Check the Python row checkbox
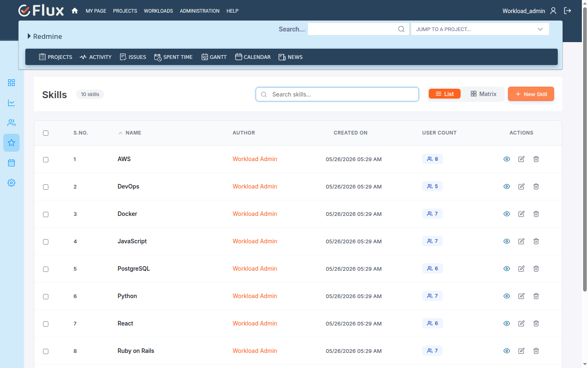 [46, 296]
